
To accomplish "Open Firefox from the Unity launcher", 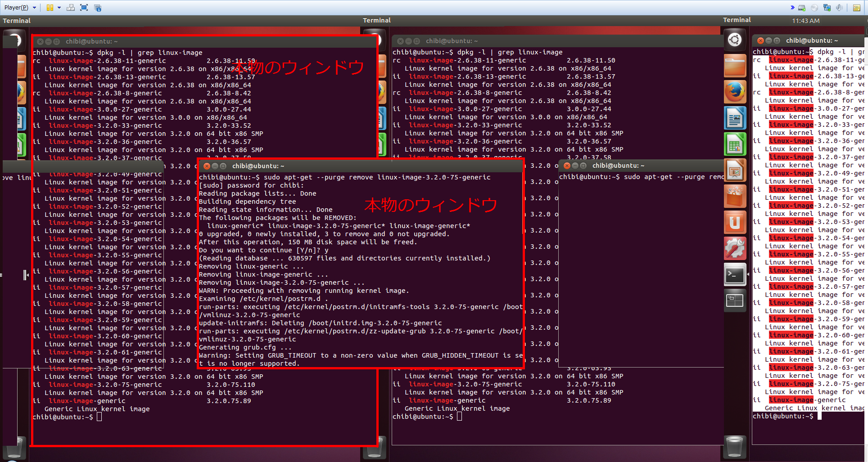I will pos(735,91).
